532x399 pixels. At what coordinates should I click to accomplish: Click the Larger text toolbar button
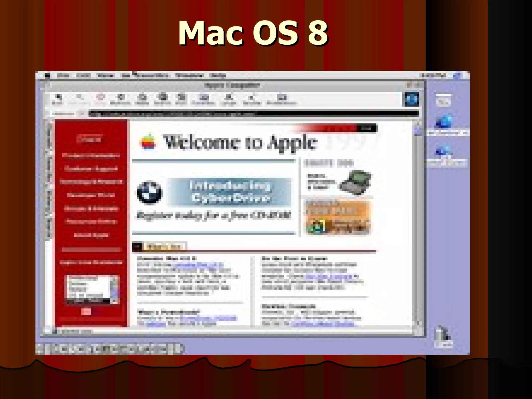(x=229, y=99)
